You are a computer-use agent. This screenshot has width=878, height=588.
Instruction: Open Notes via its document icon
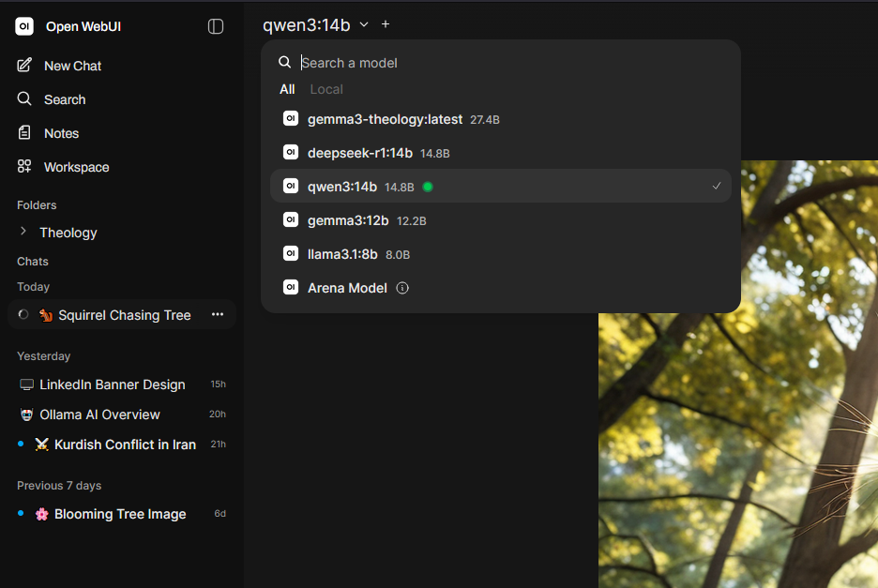(x=24, y=133)
